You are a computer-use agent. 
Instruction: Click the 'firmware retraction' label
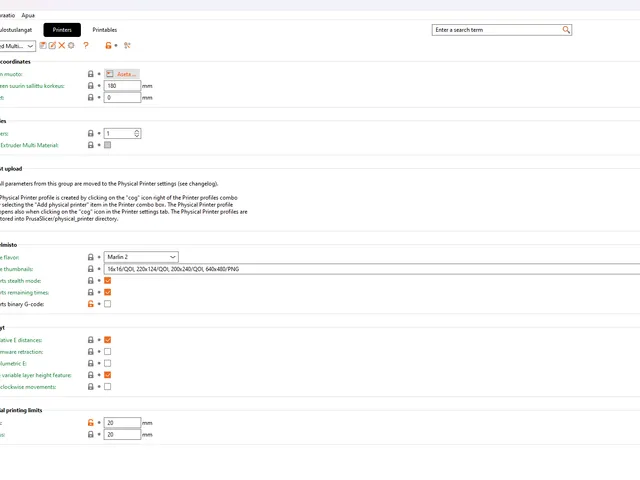pyautogui.click(x=21, y=352)
